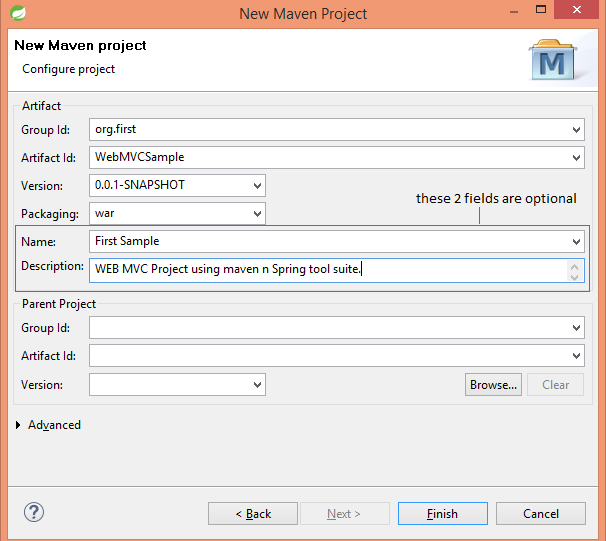Viewport: 606px width, 541px height.
Task: Maximize the New Maven Project window
Action: [541, 9]
